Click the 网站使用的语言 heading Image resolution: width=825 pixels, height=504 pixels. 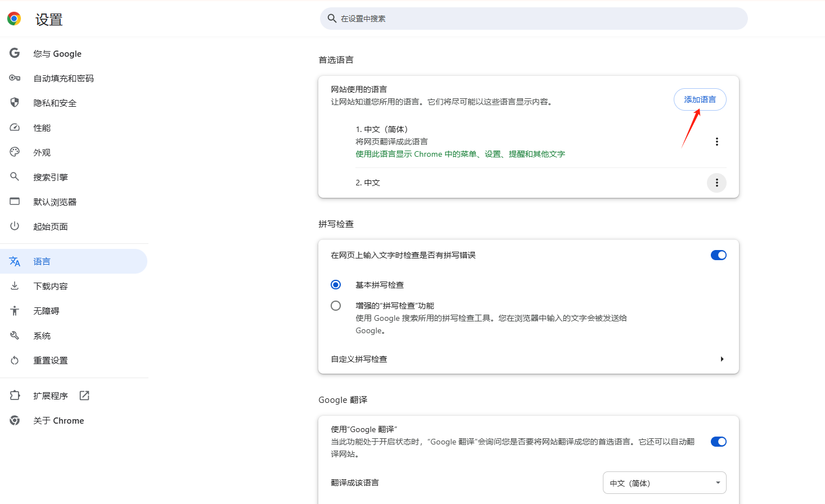coord(359,89)
